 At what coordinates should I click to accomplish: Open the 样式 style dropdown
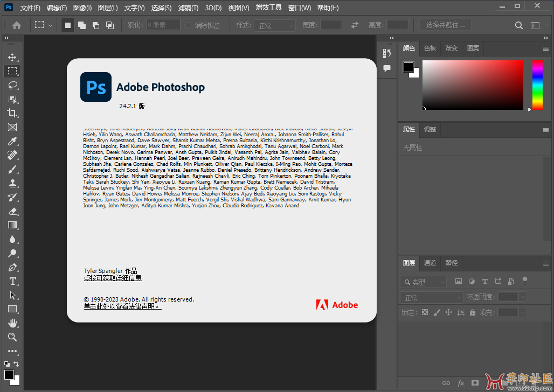274,25
